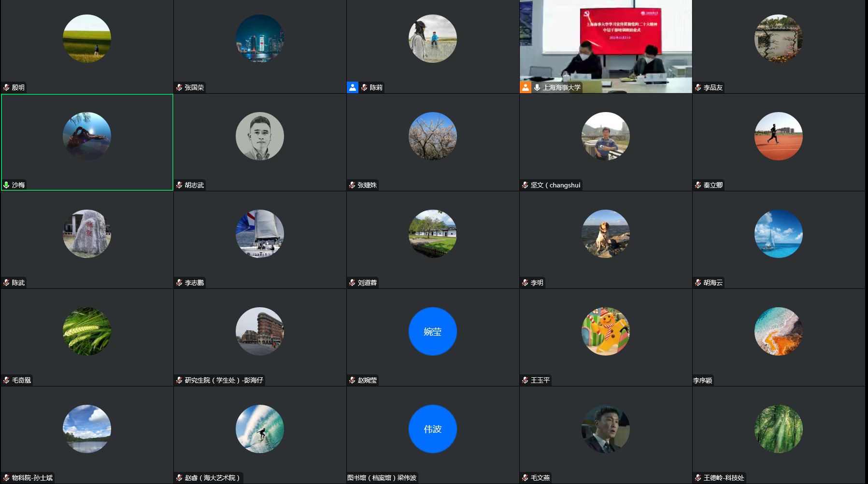The height and width of the screenshot is (484, 868).
Task: Click the blue 婉莹 avatar circle
Action: (x=432, y=331)
